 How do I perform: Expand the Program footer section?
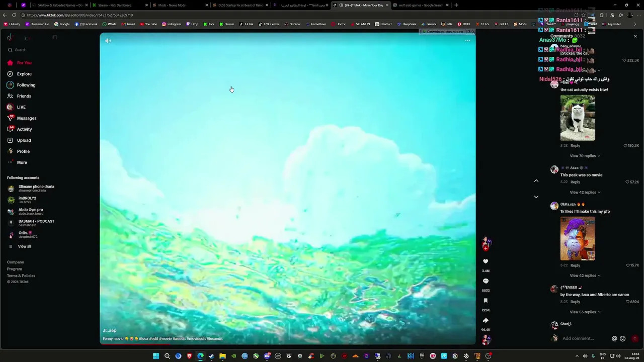pyautogui.click(x=15, y=269)
